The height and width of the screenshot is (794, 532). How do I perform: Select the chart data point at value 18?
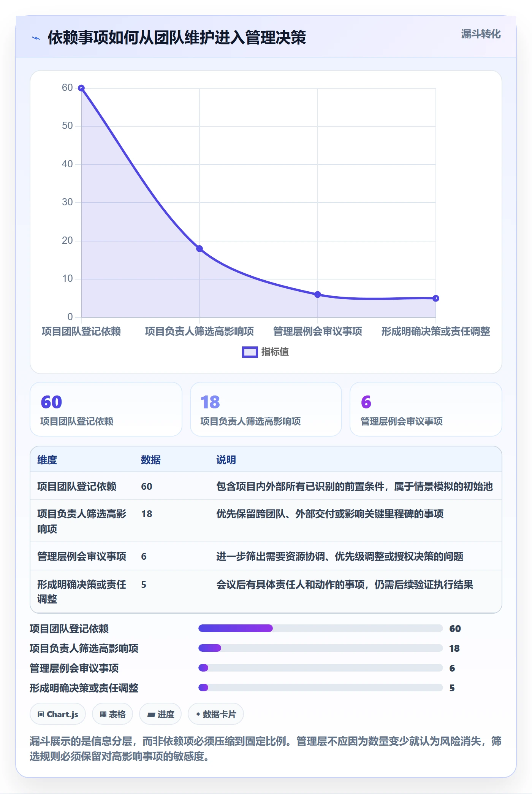tap(199, 249)
